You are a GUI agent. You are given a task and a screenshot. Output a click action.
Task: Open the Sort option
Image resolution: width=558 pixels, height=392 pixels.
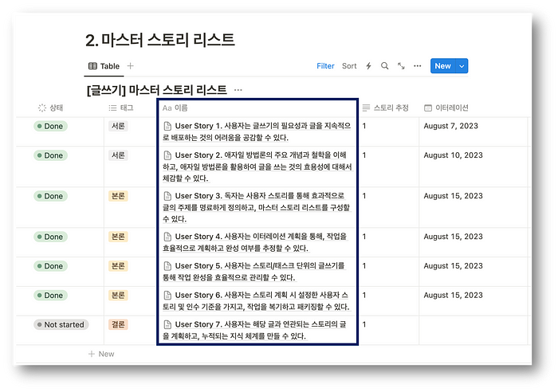click(349, 66)
